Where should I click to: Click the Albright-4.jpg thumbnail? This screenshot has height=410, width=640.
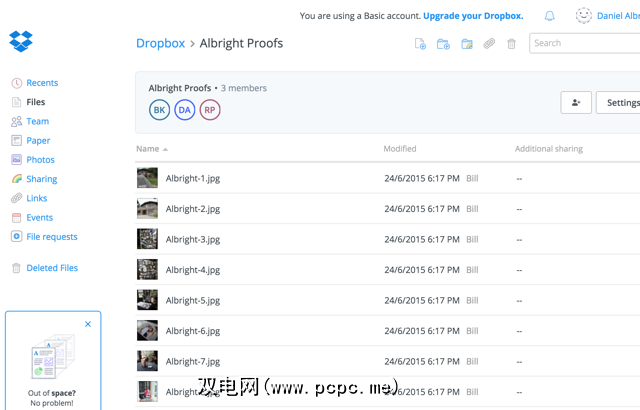(147, 269)
